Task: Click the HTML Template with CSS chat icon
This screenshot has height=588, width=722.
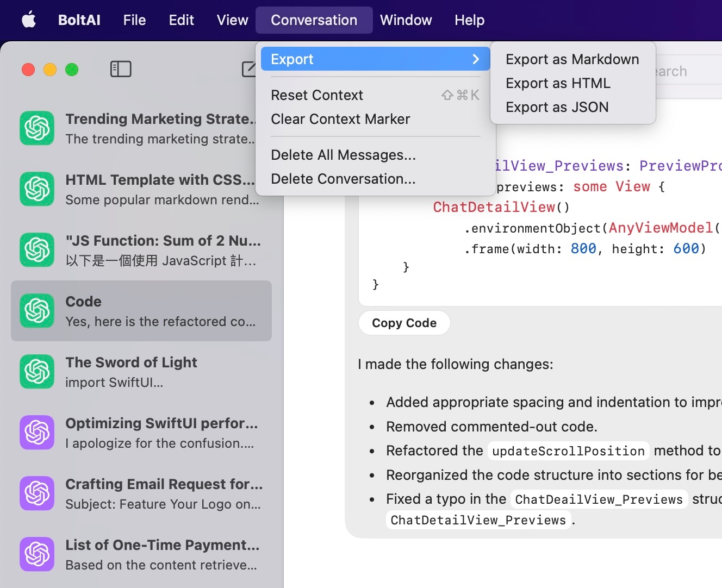Action: 37,189
